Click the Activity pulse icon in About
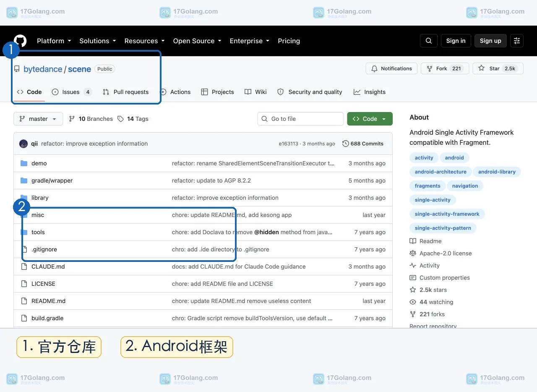 tap(413, 265)
